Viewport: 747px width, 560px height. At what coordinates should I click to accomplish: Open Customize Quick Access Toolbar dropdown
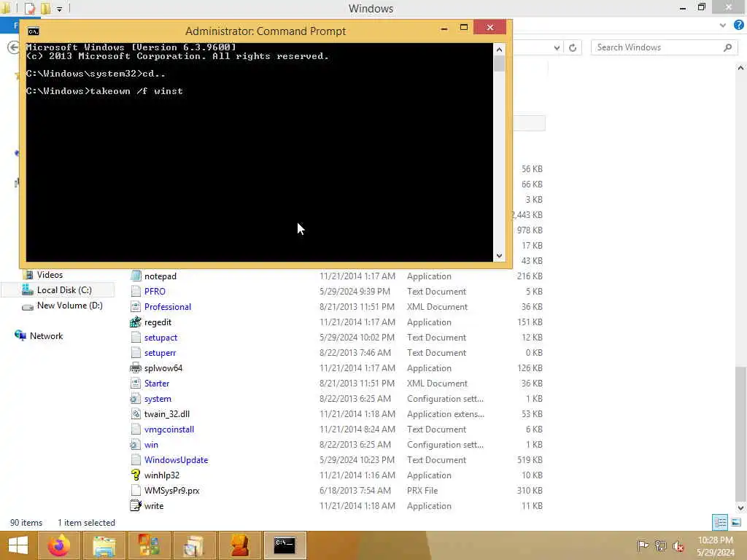[x=60, y=9]
